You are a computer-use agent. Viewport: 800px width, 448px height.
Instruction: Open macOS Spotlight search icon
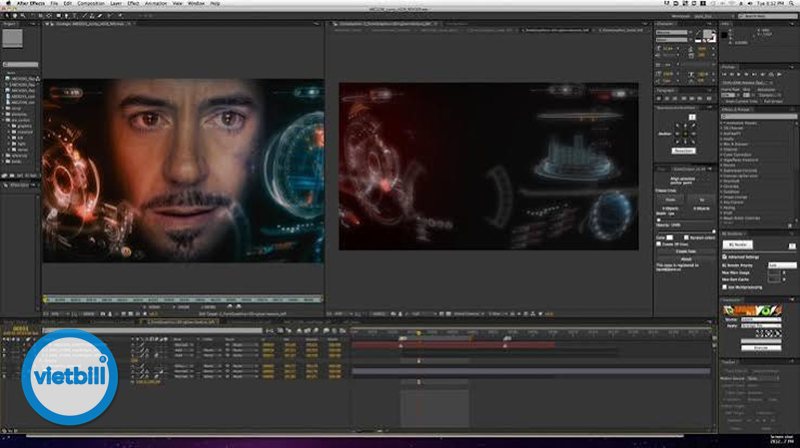(791, 3)
